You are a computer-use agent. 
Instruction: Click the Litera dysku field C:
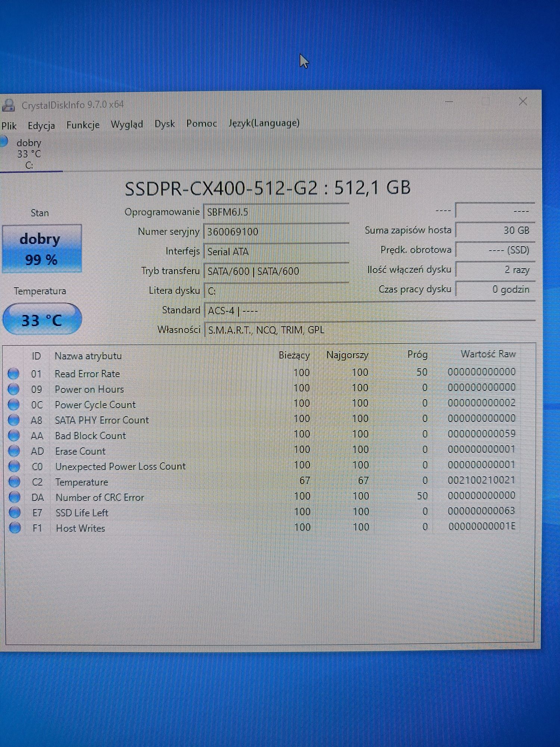[276, 291]
